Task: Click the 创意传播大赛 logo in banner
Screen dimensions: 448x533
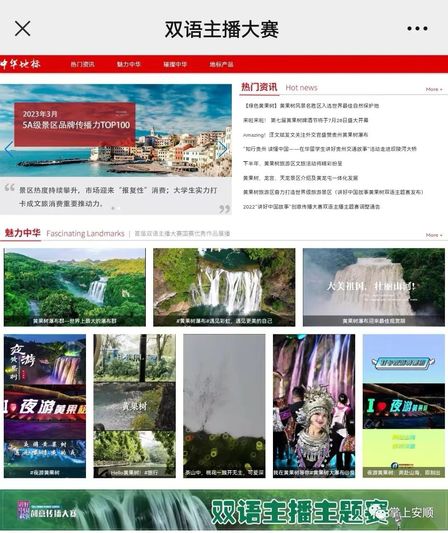Action: click(x=47, y=511)
